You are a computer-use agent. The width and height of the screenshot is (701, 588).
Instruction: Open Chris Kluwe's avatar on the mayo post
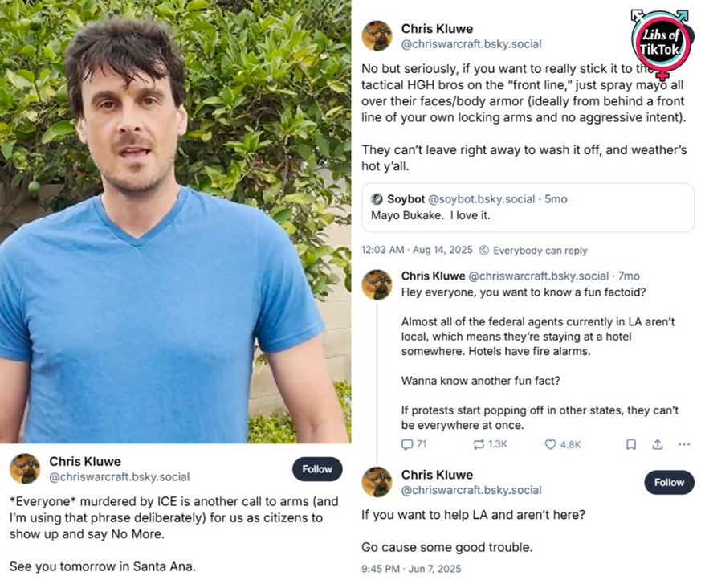(x=377, y=36)
